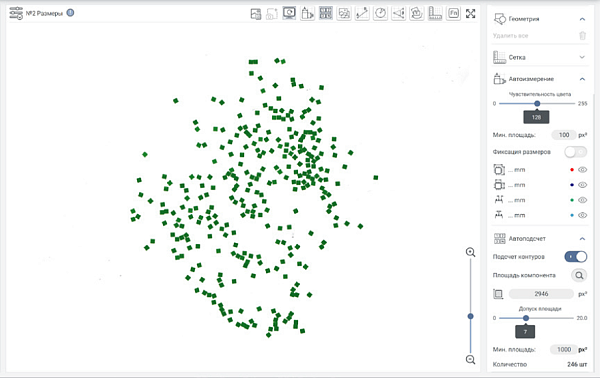Click the Мин. площадь field showing 100
Viewport: 600px width, 378px height.
[x=564, y=135]
